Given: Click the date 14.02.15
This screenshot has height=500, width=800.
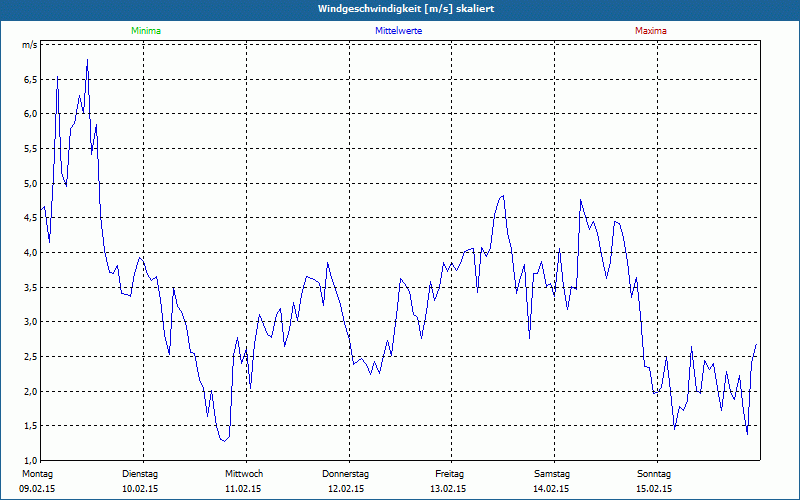Looking at the screenshot, I should tap(551, 489).
